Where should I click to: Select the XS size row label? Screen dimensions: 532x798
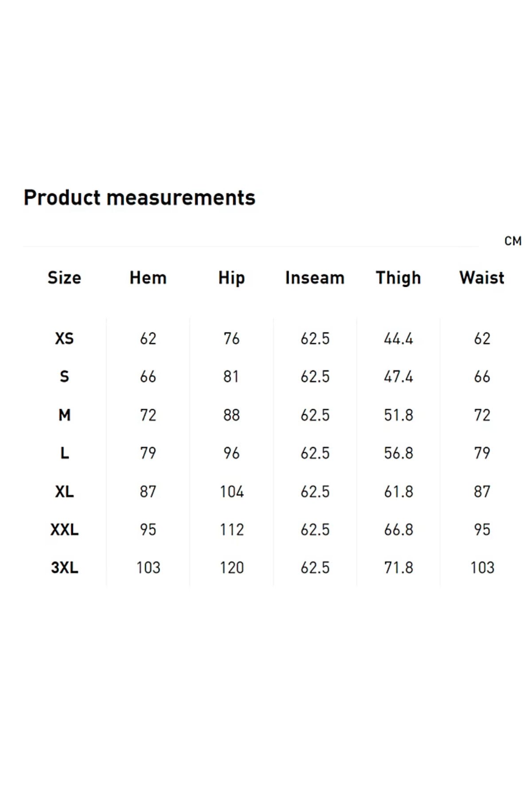64,339
